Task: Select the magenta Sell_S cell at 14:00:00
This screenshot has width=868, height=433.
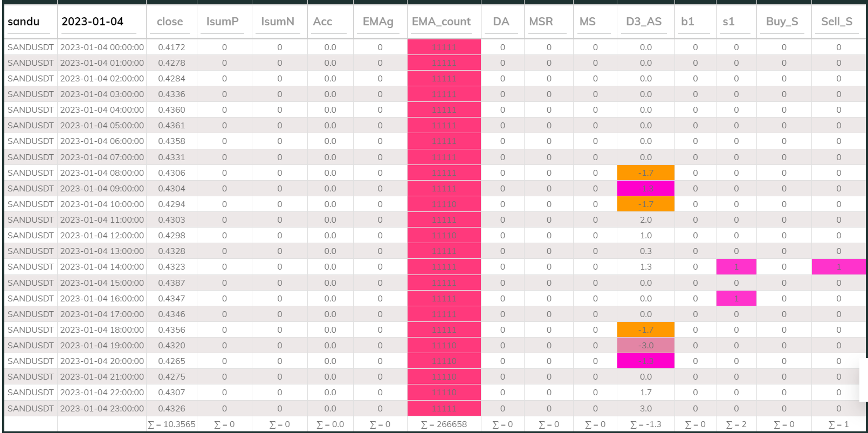Action: pyautogui.click(x=838, y=267)
